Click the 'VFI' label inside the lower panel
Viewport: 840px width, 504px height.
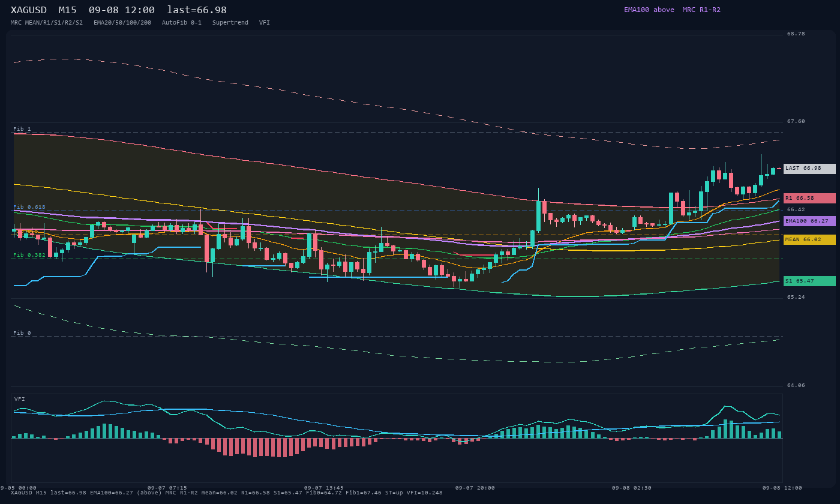(x=20, y=399)
